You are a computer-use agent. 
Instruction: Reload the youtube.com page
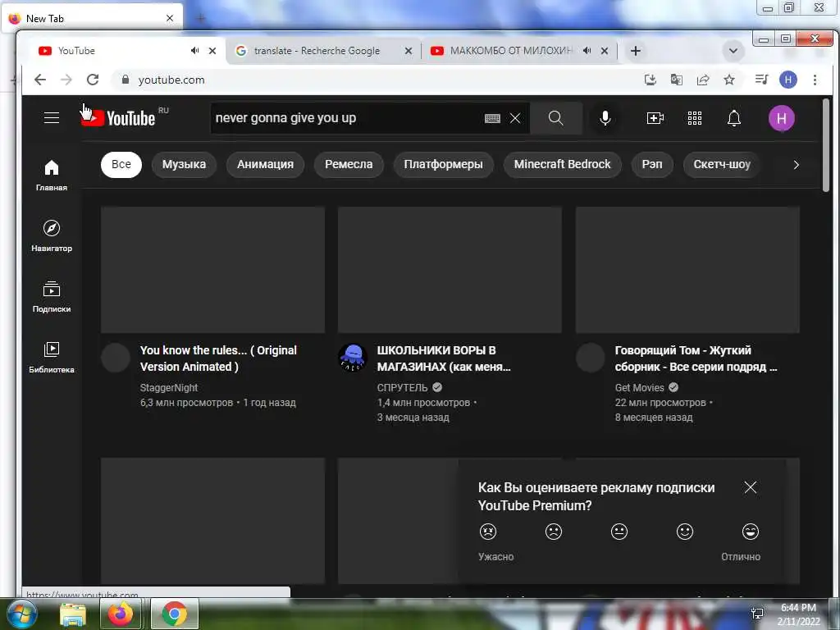(x=93, y=80)
